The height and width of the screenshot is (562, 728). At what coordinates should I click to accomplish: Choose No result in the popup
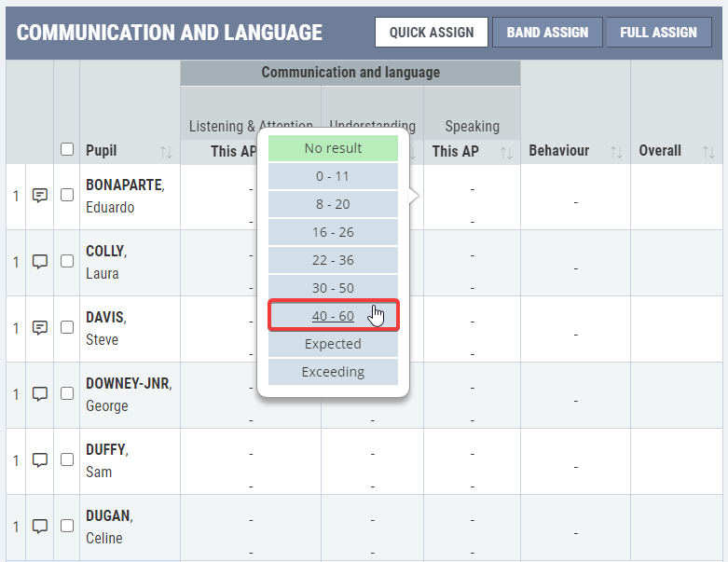click(333, 148)
